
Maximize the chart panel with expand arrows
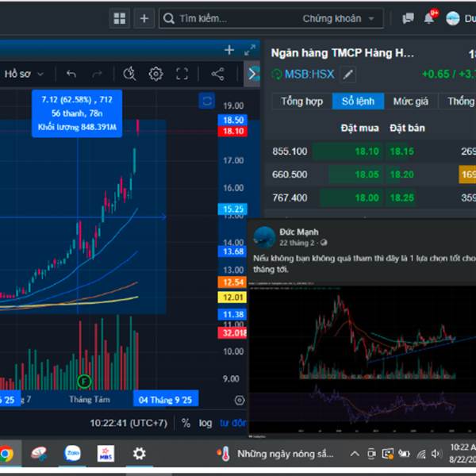tap(250, 50)
